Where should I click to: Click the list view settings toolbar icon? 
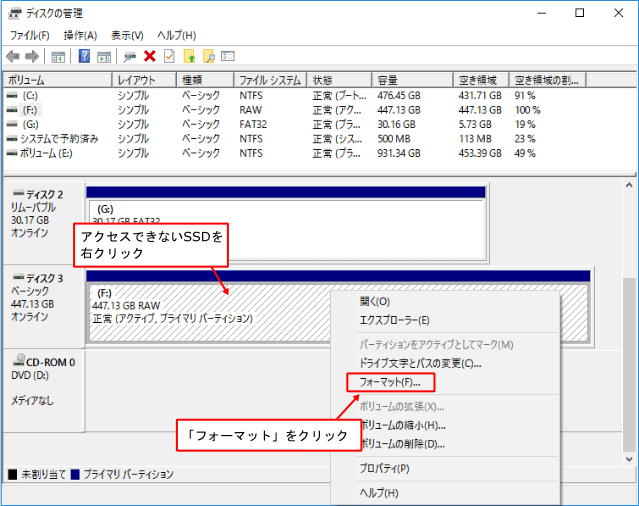228,56
